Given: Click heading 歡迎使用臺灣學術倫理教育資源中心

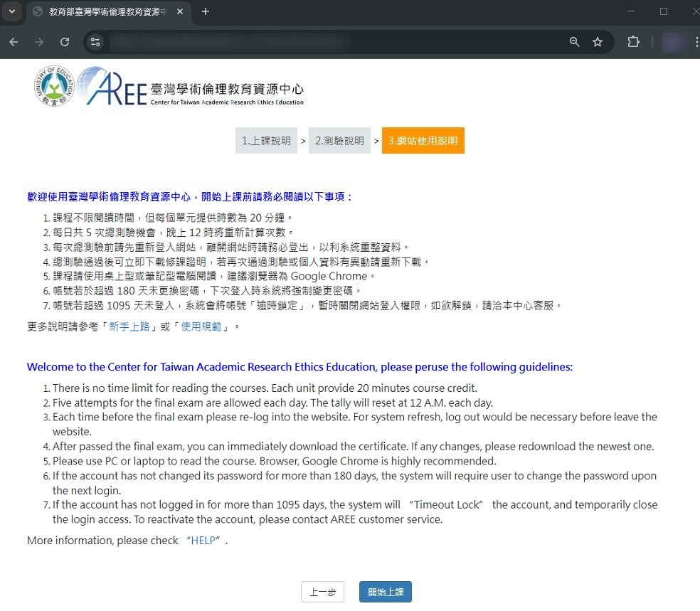Looking at the screenshot, I should click(x=108, y=197).
